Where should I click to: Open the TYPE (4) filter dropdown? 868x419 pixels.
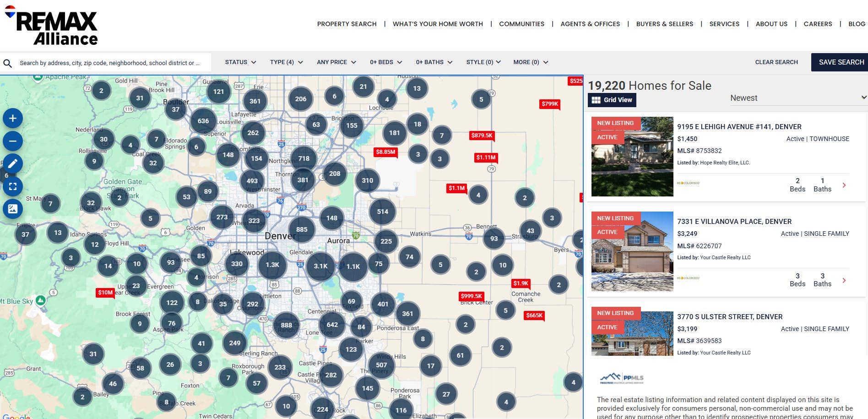pyautogui.click(x=286, y=62)
